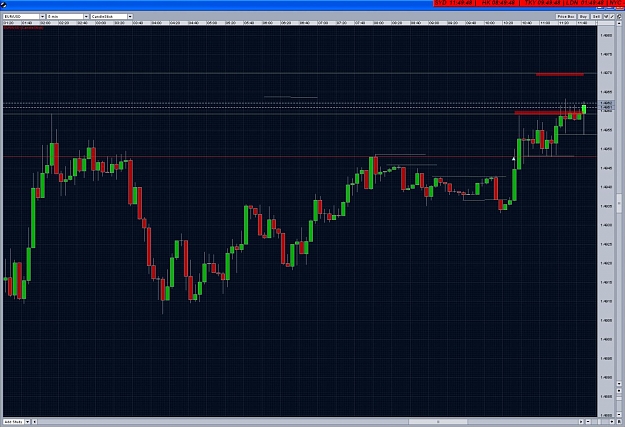Click the Price Box button
Viewport: 625px width, 427px height.
[x=566, y=16]
